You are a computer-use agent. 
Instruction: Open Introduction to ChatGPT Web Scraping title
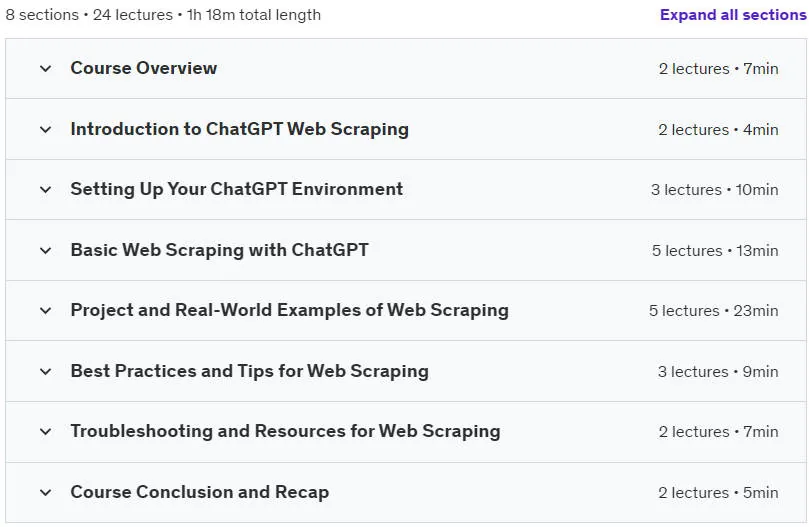pos(239,129)
